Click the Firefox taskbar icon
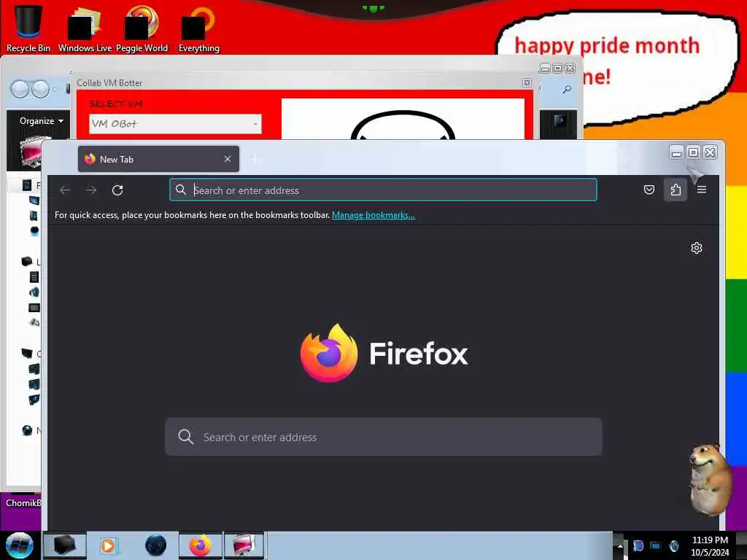 click(201, 545)
